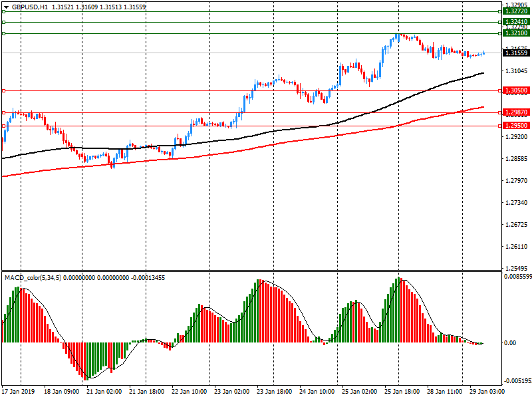
Task: Click the GBPUSD,H1 chart title text
Action: coord(30,7)
